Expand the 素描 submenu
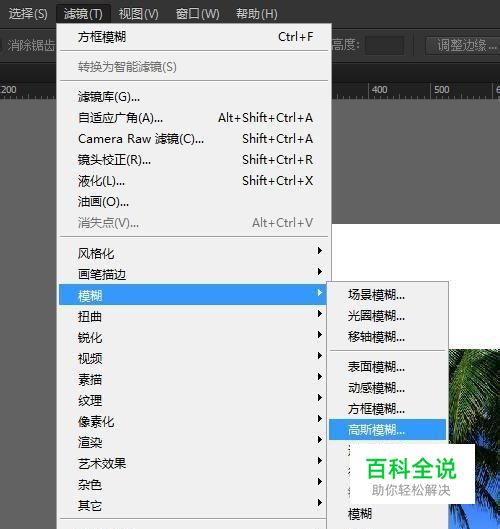Image resolution: width=500 pixels, height=529 pixels. click(x=193, y=379)
